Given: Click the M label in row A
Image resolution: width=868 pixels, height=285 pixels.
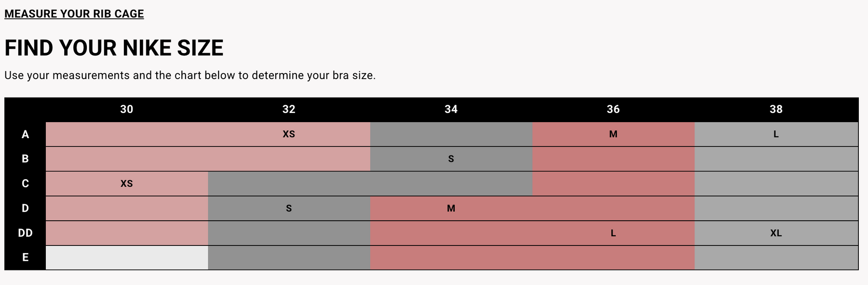Looking at the screenshot, I should click(613, 134).
